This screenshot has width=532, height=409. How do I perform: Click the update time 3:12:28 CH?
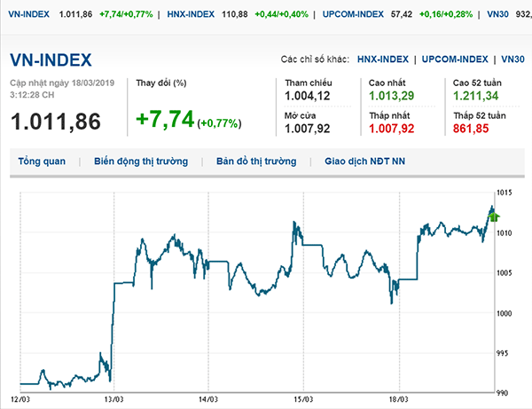tap(32, 95)
